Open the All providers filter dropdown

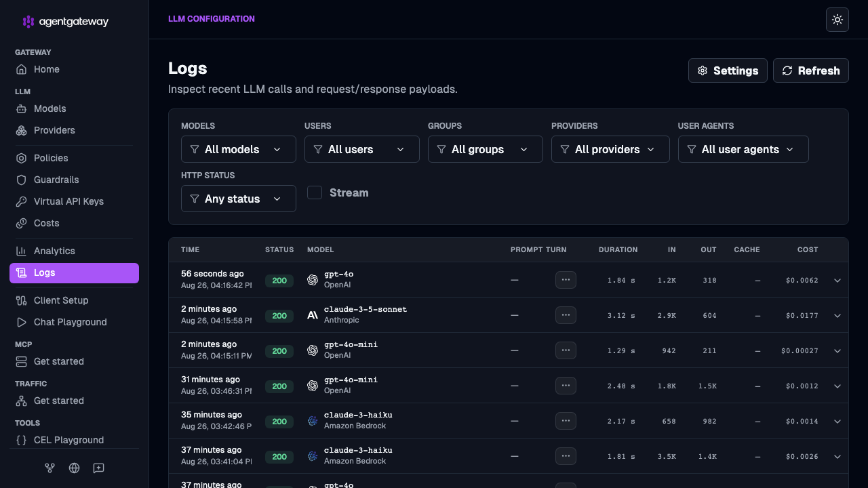(610, 149)
